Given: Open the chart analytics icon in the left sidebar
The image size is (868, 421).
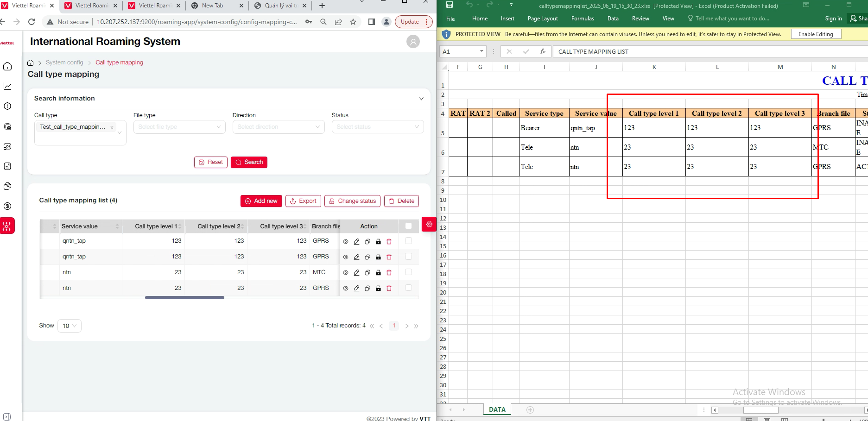Looking at the screenshot, I should point(7,86).
